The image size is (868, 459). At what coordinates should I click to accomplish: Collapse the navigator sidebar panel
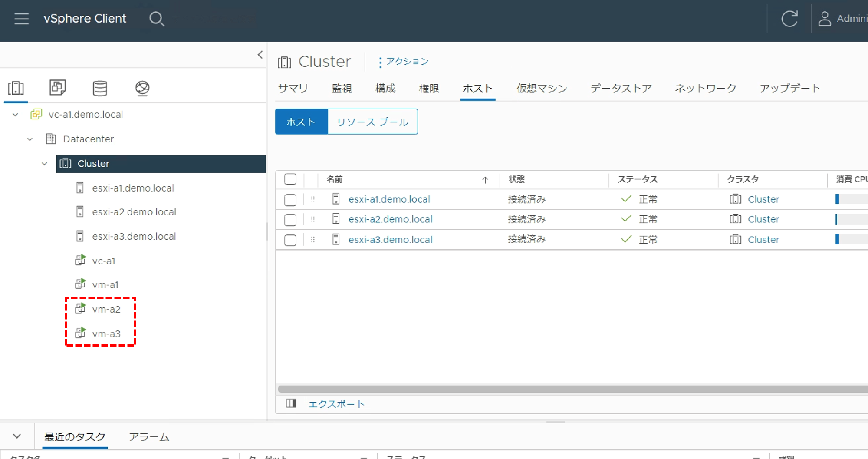tap(260, 55)
